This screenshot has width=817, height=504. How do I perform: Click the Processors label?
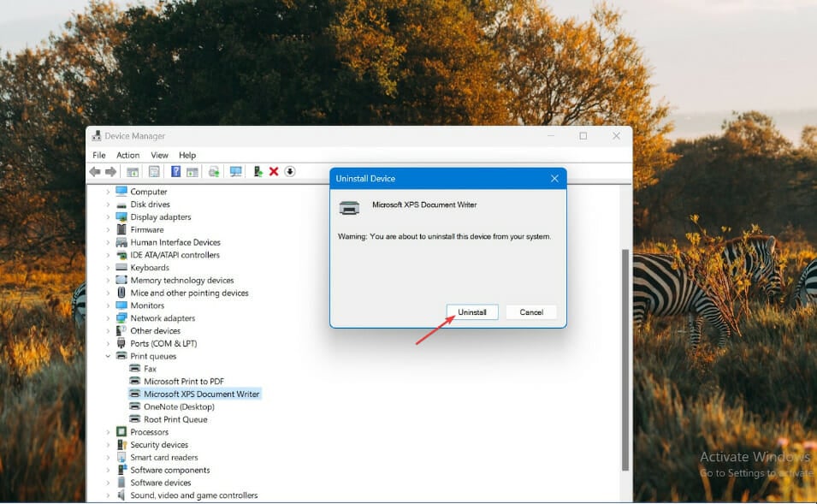(x=150, y=432)
